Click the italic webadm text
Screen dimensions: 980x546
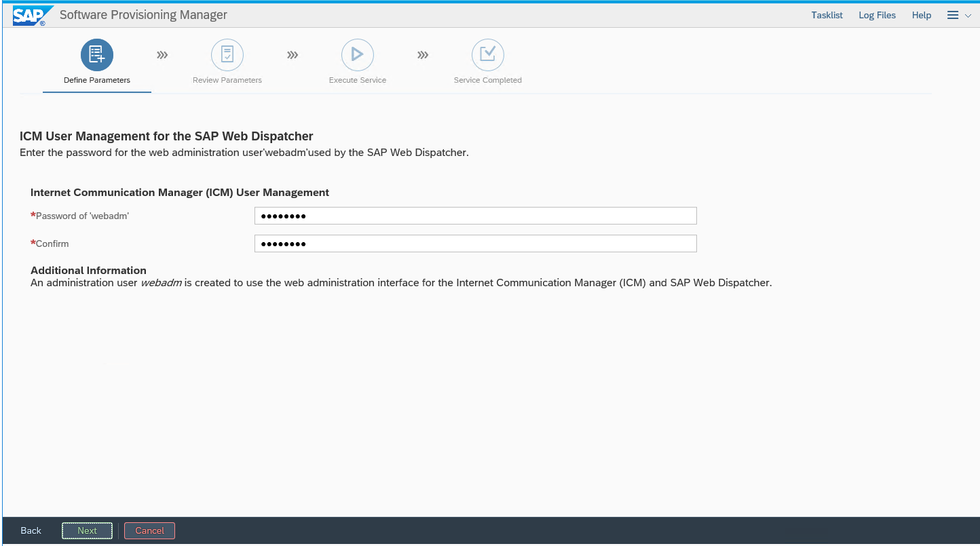tap(161, 283)
